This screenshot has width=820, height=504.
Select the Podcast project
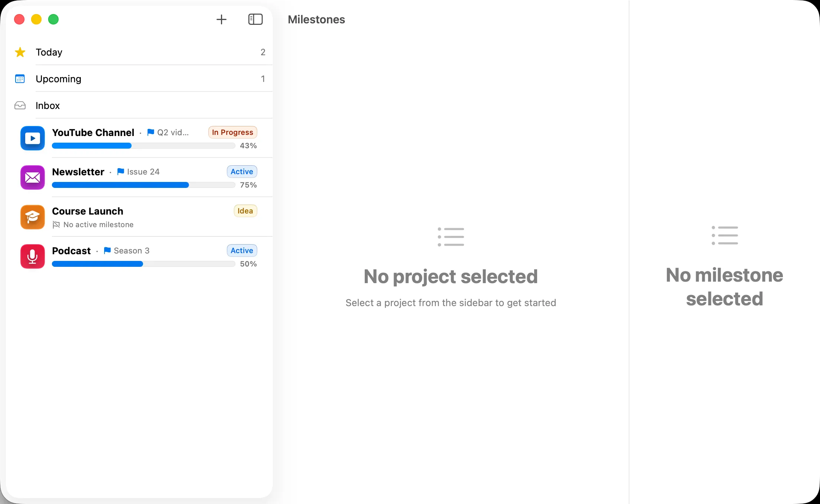coord(139,256)
